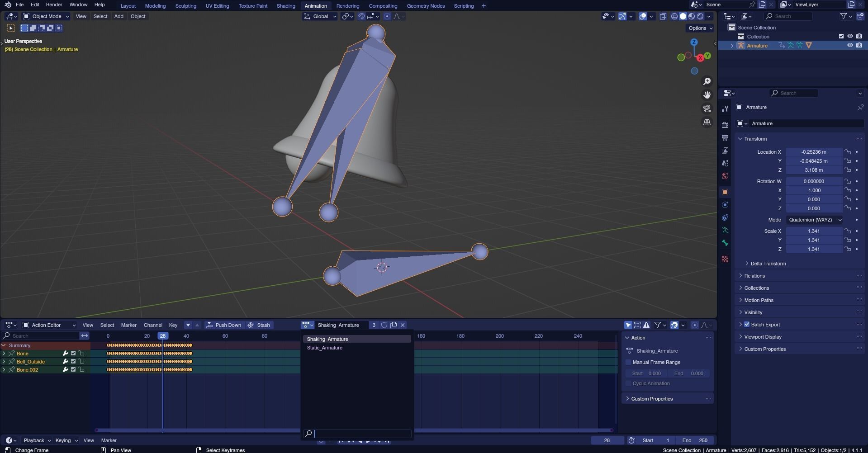Open the Channel menu in Action Editor
868x453 pixels.
tap(153, 325)
